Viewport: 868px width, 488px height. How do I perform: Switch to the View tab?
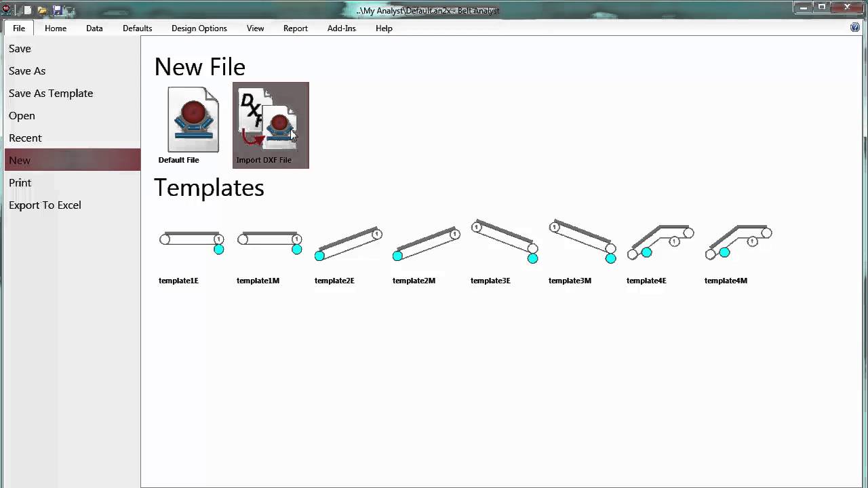pos(255,28)
